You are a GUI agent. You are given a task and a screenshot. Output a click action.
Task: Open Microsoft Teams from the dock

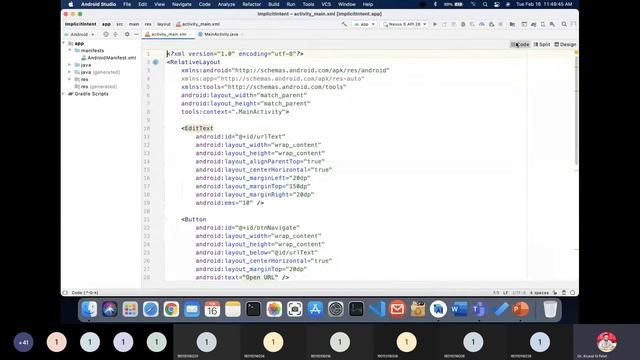(x=479, y=309)
